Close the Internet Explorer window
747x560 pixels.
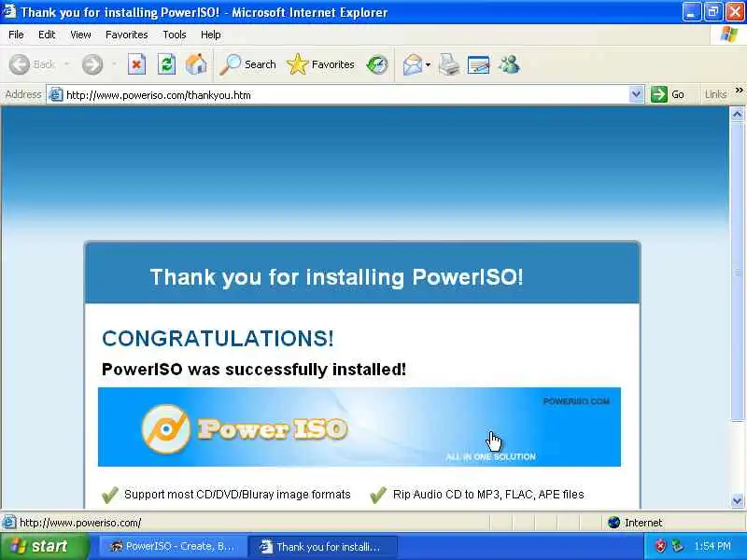pyautogui.click(x=735, y=12)
